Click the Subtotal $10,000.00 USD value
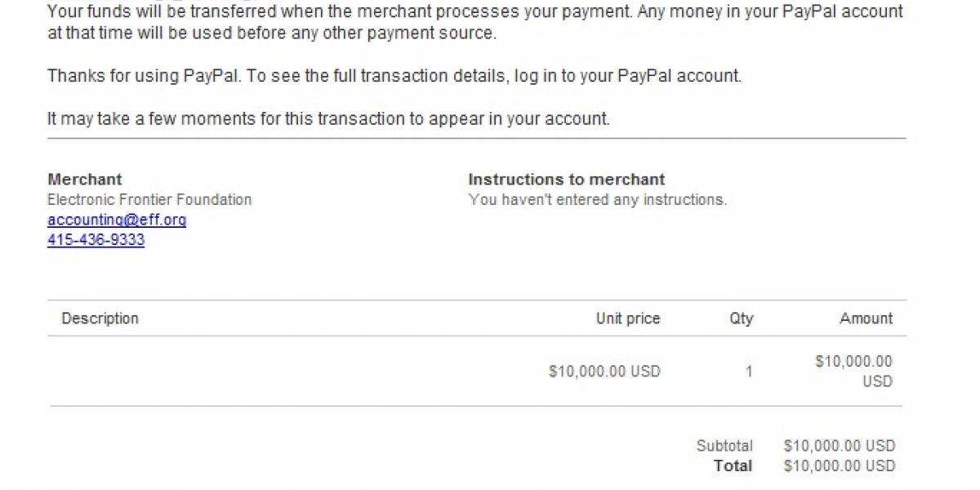This screenshot has width=980, height=490. pos(840,446)
